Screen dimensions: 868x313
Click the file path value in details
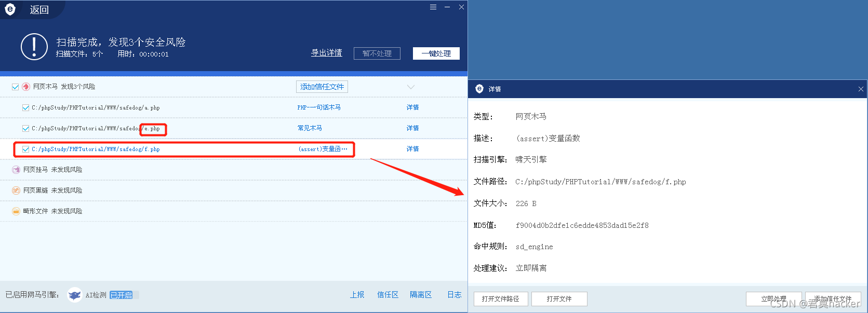600,182
